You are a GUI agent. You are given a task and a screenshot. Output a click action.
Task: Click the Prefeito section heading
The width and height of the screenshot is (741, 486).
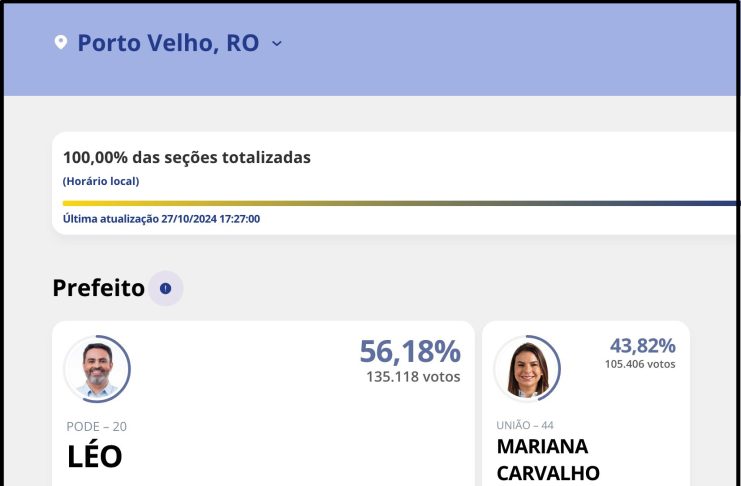pyautogui.click(x=99, y=288)
